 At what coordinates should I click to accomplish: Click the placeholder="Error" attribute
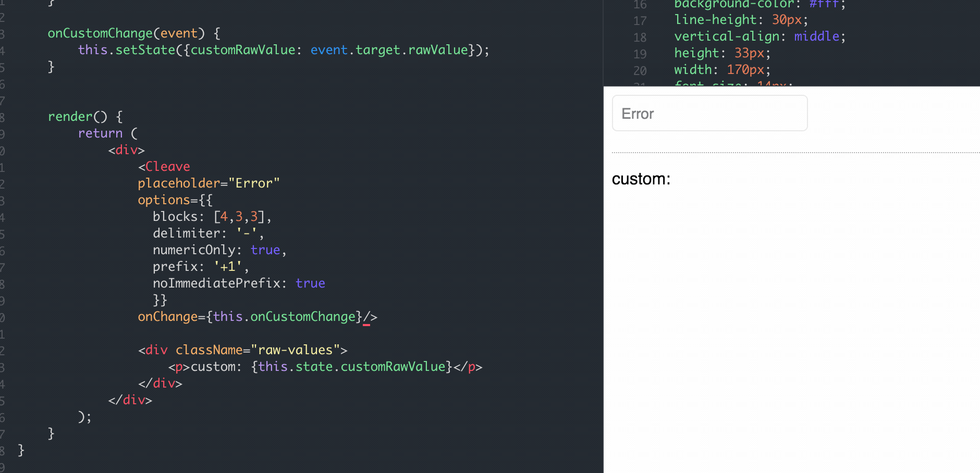209,183
